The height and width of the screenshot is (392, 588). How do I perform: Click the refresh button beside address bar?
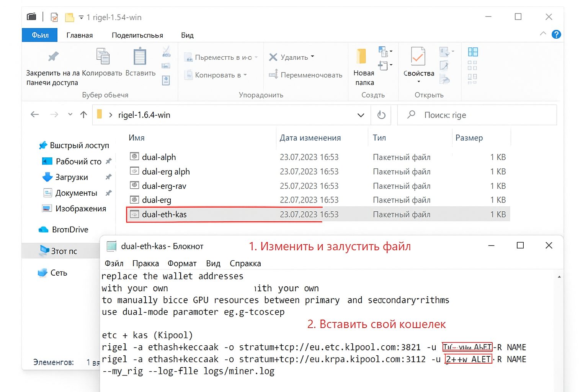[381, 115]
